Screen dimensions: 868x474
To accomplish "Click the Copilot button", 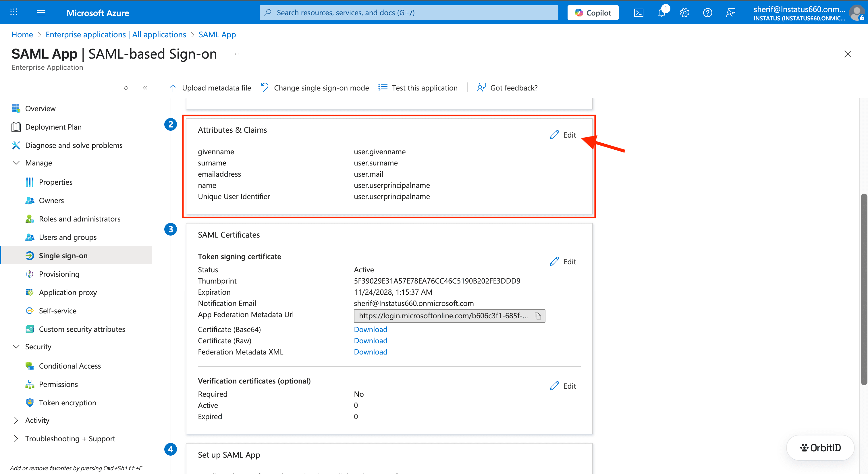I will (x=593, y=13).
